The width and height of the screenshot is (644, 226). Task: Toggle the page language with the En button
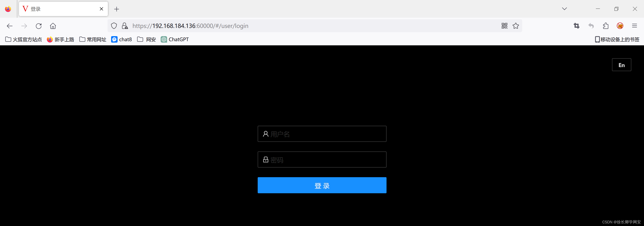pyautogui.click(x=621, y=65)
